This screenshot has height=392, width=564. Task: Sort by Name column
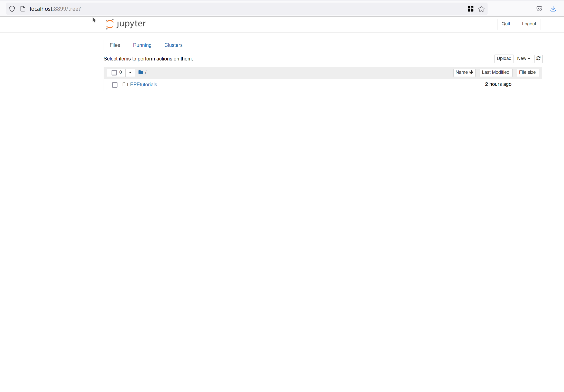point(464,73)
